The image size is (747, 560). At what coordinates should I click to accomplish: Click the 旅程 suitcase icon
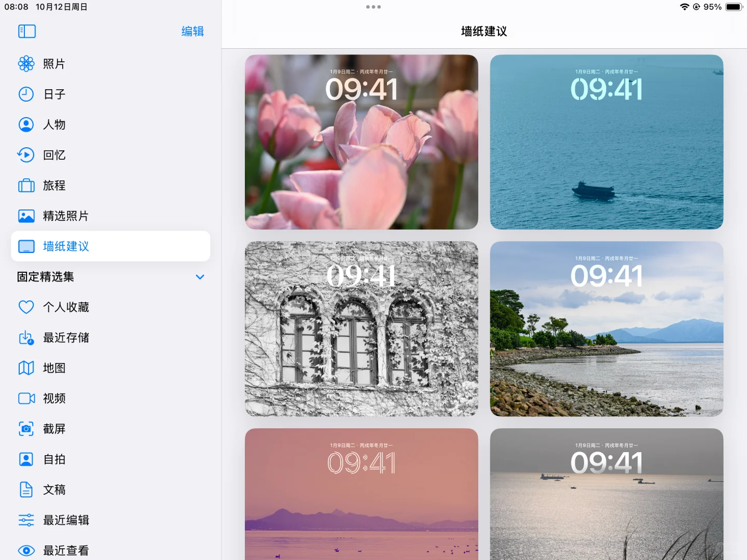26,186
